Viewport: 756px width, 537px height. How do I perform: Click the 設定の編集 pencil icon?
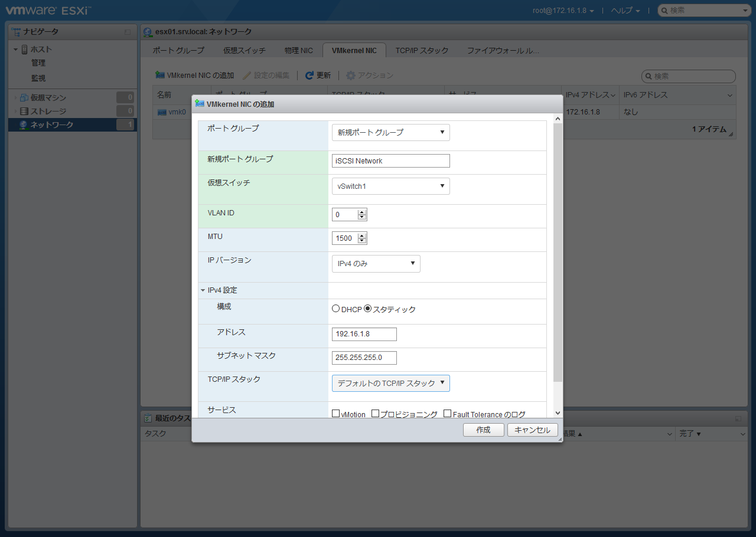pyautogui.click(x=247, y=76)
